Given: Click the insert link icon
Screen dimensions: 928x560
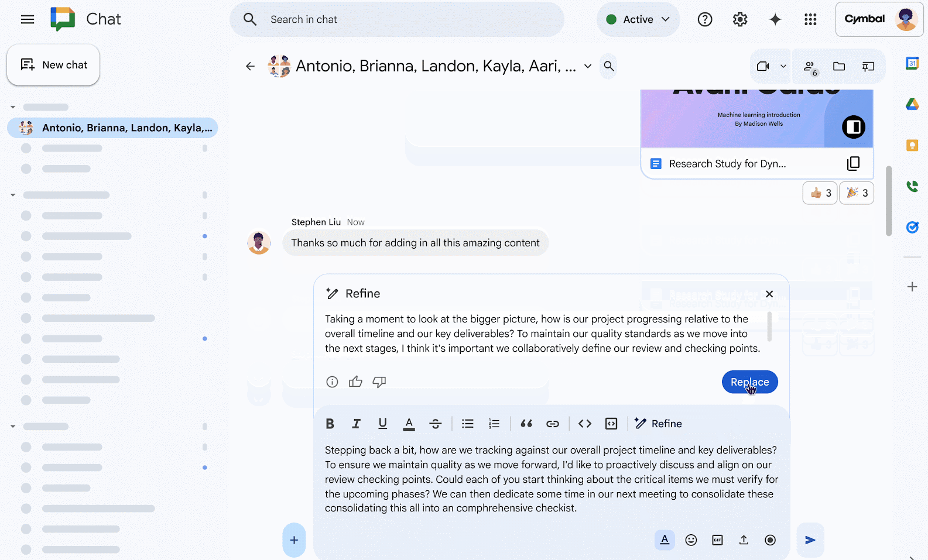Looking at the screenshot, I should [552, 424].
